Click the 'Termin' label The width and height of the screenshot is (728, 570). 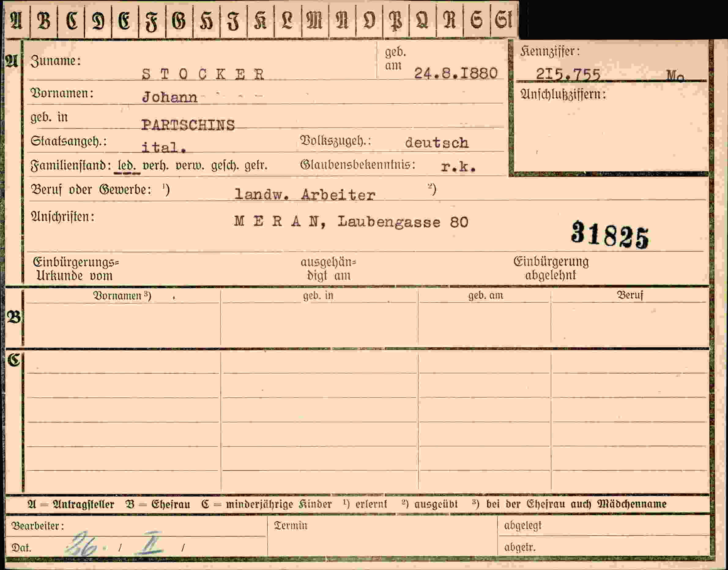[x=290, y=525]
